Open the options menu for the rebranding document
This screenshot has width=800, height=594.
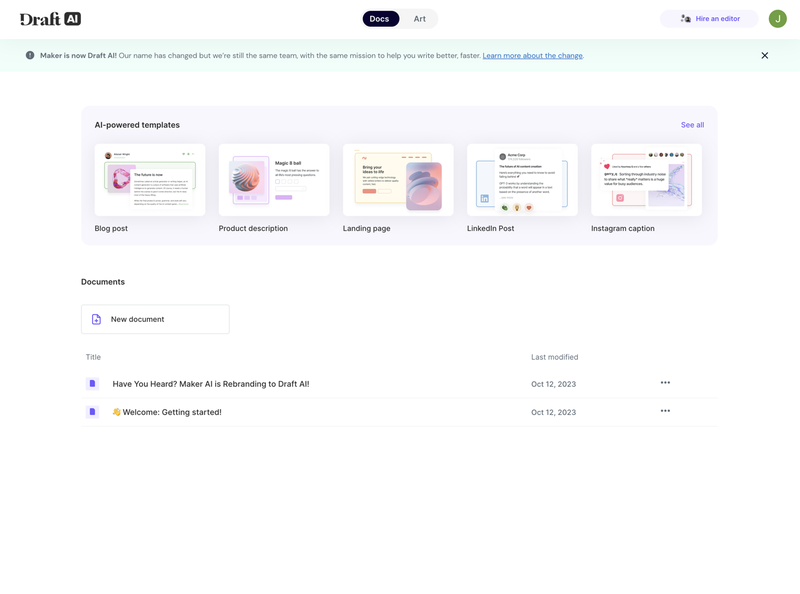(x=665, y=381)
